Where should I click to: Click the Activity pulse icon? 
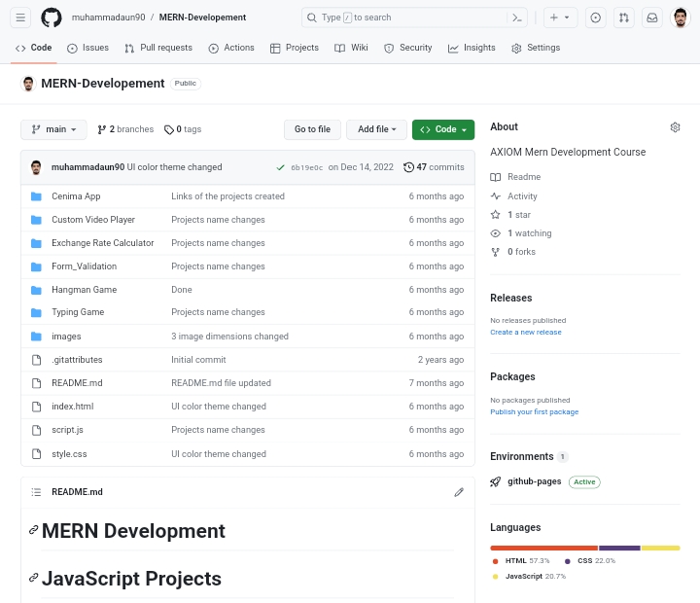pyautogui.click(x=496, y=196)
